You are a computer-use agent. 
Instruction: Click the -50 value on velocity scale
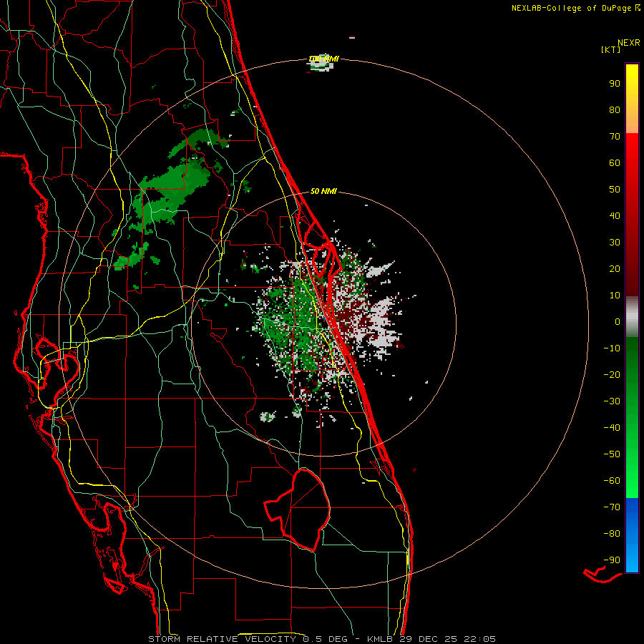pyautogui.click(x=612, y=454)
